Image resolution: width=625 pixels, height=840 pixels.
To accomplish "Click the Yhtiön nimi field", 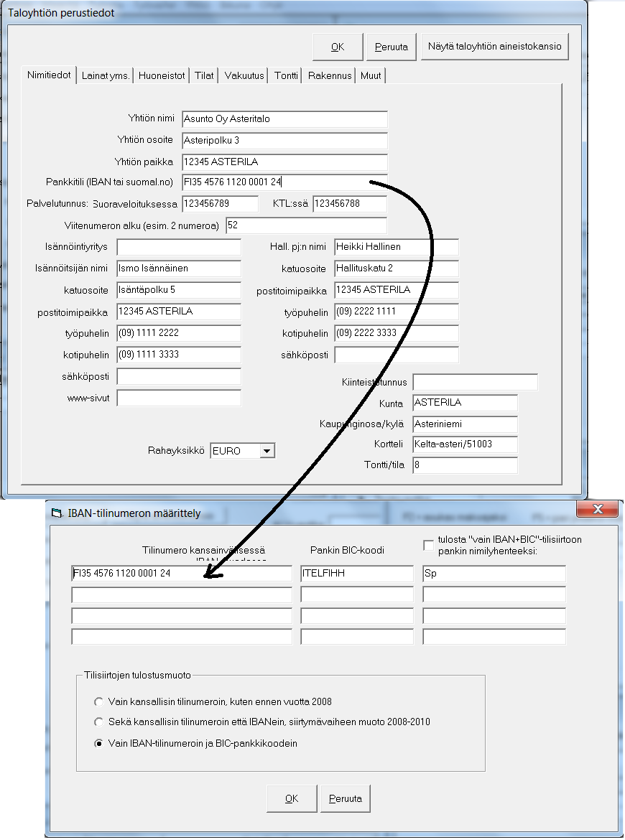I will [x=284, y=119].
